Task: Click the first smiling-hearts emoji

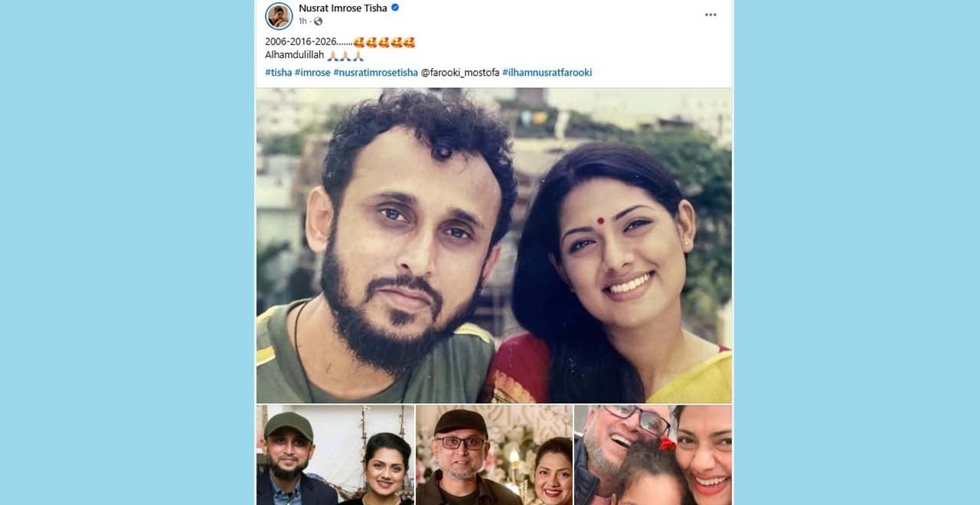Action: pos(358,42)
